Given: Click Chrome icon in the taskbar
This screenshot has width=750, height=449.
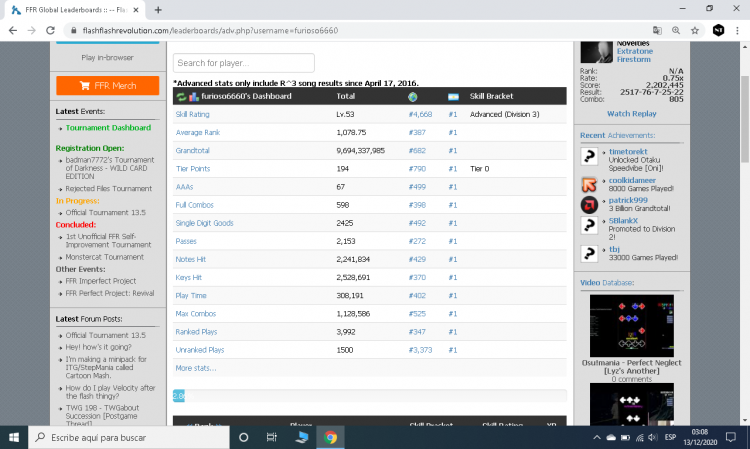Looking at the screenshot, I should click(x=330, y=437).
